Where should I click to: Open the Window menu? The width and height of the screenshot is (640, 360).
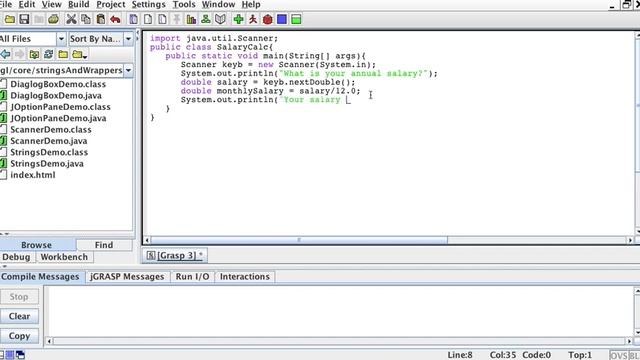point(218,4)
